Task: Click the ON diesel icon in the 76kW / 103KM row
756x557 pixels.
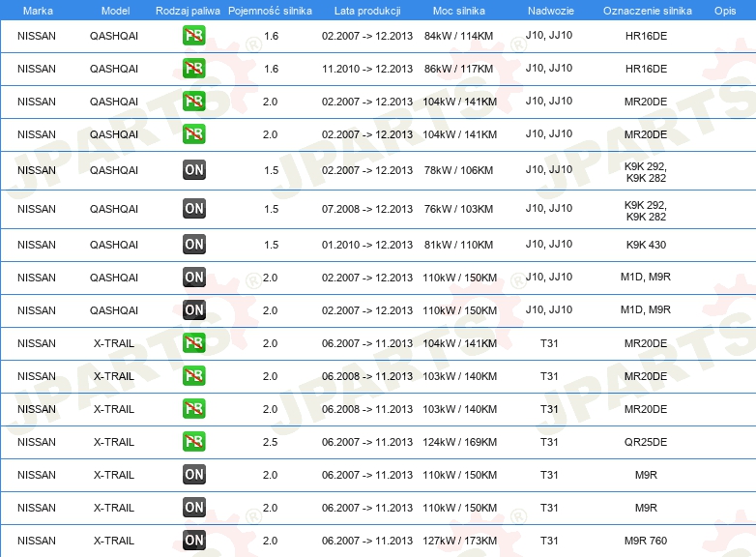Action: pyautogui.click(x=193, y=208)
